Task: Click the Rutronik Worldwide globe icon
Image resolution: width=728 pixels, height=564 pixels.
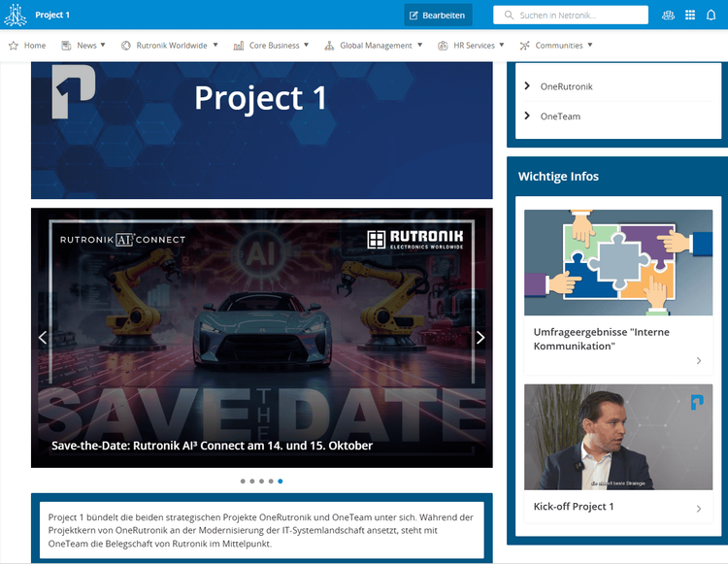Action: [126, 46]
